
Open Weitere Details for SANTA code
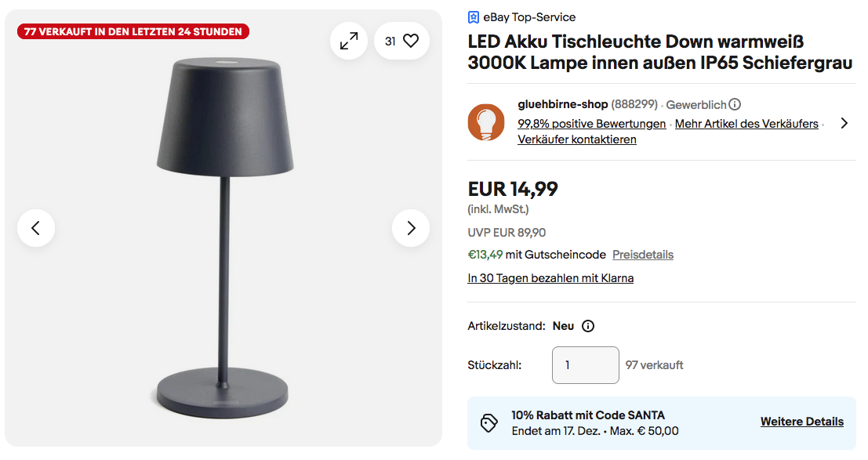point(801,422)
